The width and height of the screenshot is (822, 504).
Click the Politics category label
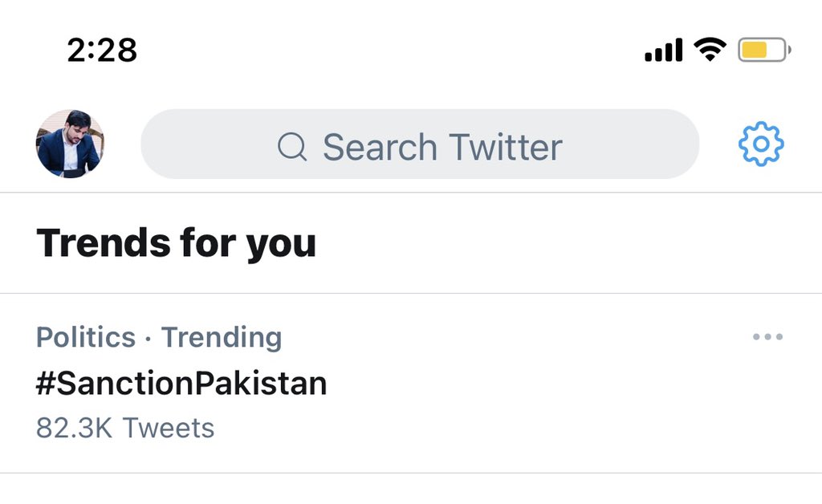86,338
